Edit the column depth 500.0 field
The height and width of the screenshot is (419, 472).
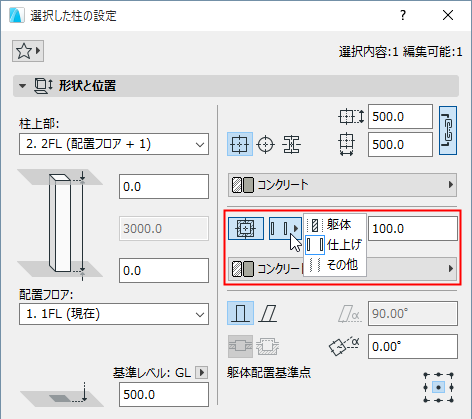400,116
